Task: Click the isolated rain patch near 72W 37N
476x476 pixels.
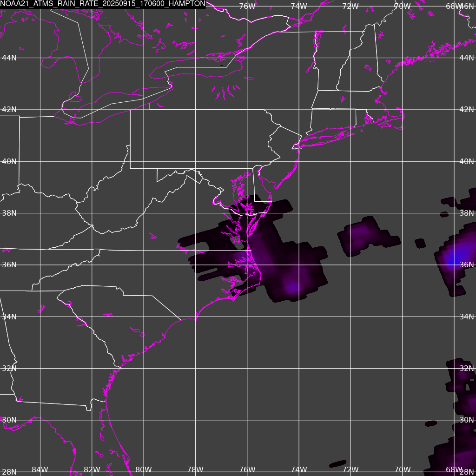Action: pos(369,237)
